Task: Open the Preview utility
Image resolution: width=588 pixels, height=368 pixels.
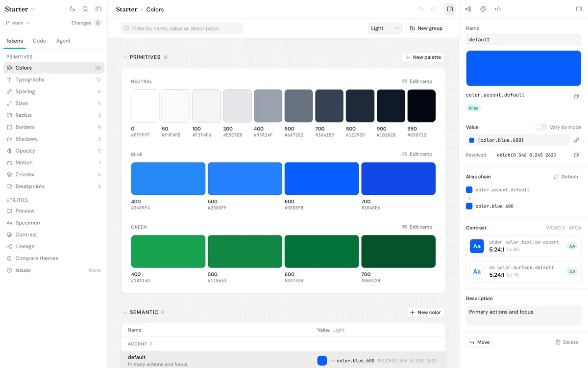Action: [54, 211]
